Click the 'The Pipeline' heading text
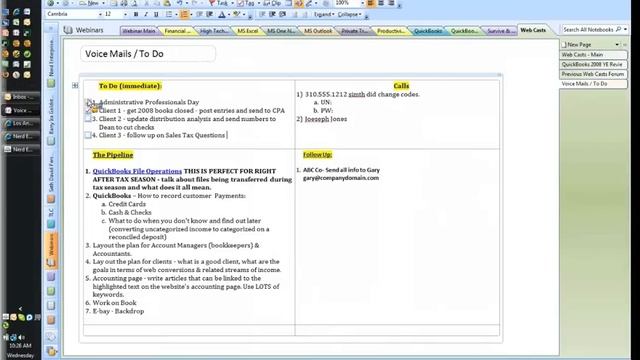This screenshot has width=640, height=360. click(113, 155)
